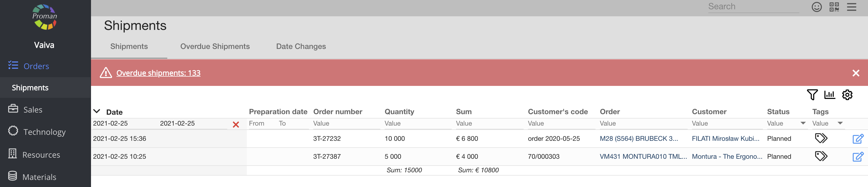Expand the Tags filter dropdown

(840, 123)
